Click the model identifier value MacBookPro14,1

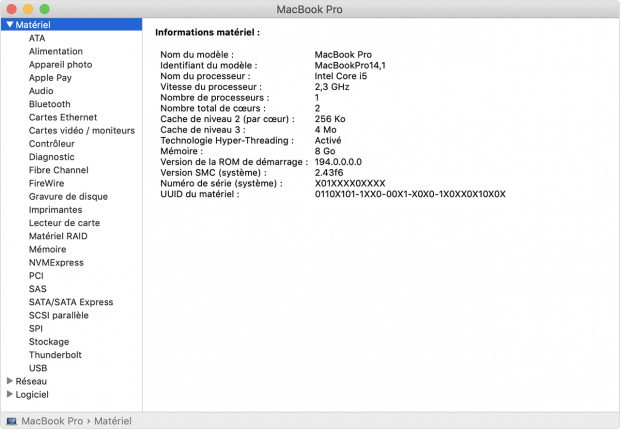350,65
